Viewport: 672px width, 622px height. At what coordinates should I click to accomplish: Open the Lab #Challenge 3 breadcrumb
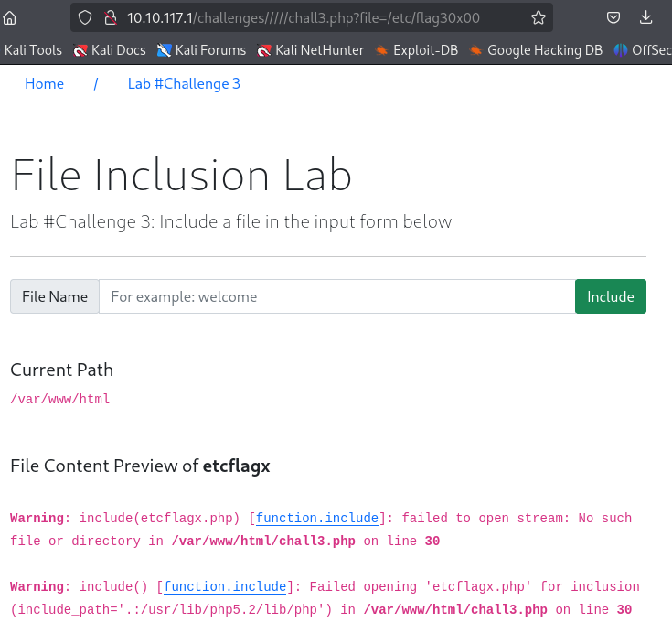click(x=184, y=83)
